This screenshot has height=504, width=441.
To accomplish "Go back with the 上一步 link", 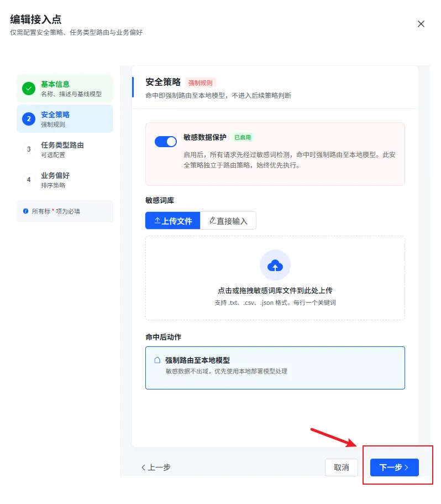I will [x=156, y=467].
